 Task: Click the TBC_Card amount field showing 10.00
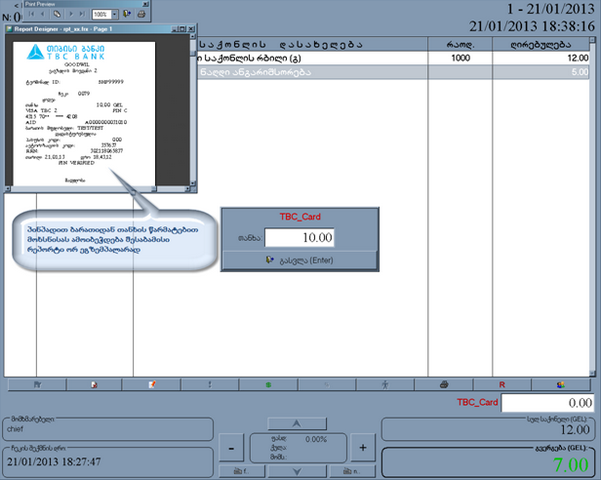point(300,237)
